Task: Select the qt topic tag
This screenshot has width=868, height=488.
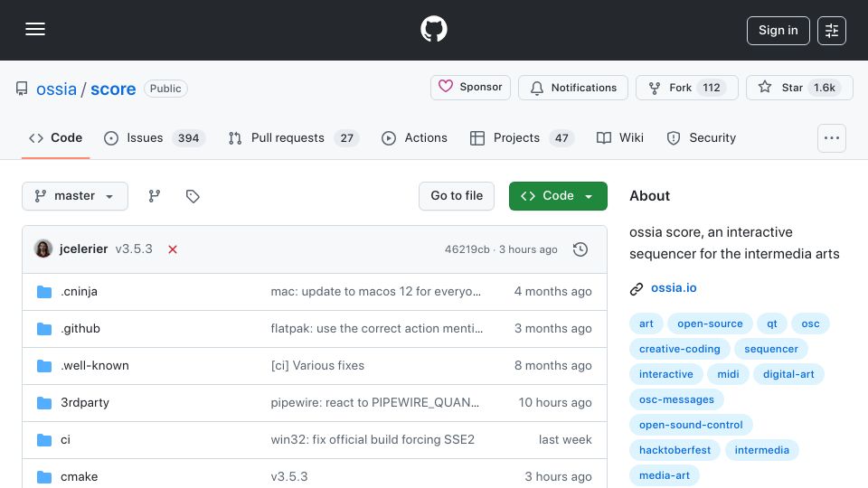Action: pos(771,324)
